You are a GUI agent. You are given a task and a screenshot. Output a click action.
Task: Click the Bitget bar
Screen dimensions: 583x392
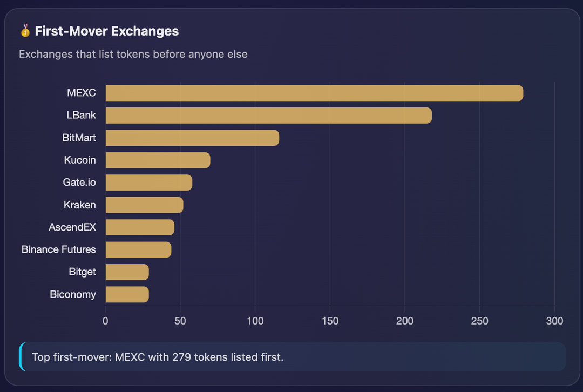(127, 272)
